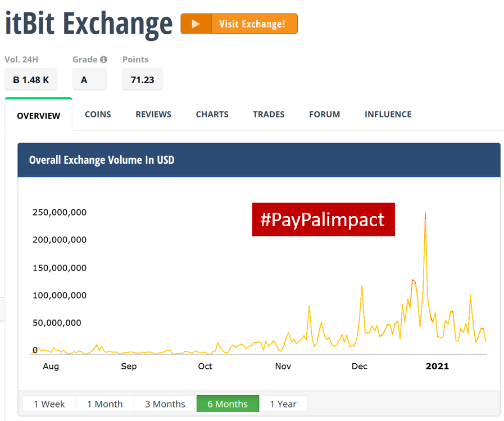Click the Bitcoin symbol in Vol. 24H badge
The height and width of the screenshot is (421, 504).
[x=16, y=79]
